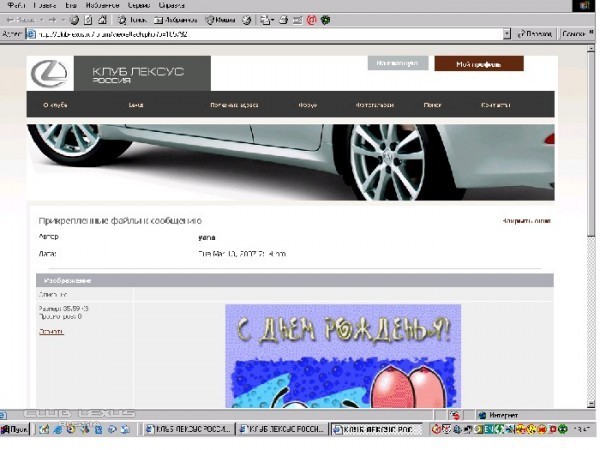Click the Refresh page toolbar icon
This screenshot has width=600, height=450.
(x=88, y=19)
